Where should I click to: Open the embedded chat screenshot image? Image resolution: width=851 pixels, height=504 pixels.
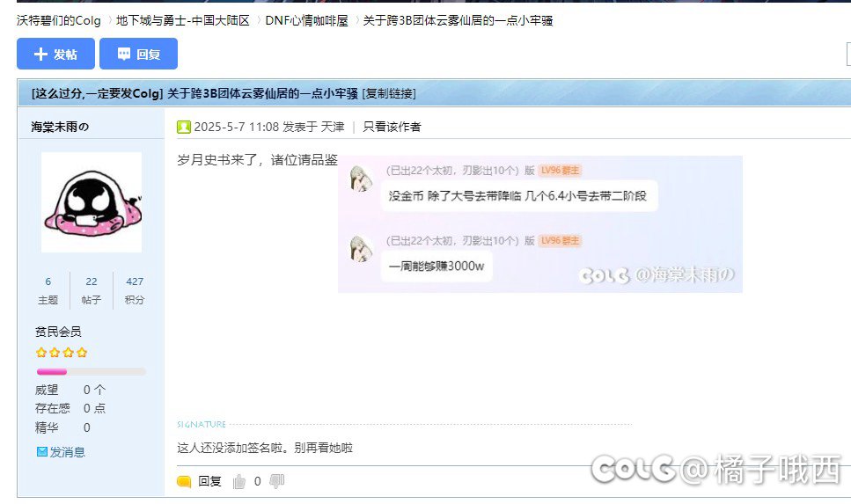click(x=540, y=224)
